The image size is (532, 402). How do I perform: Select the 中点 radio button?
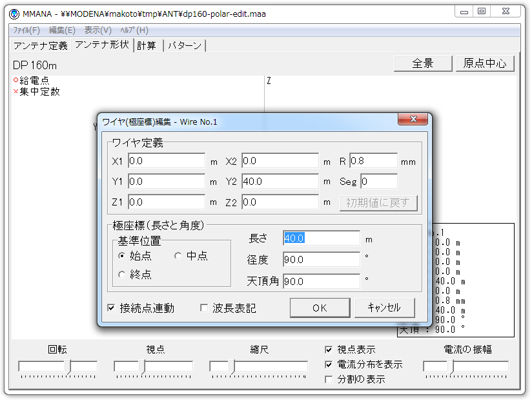[178, 257]
